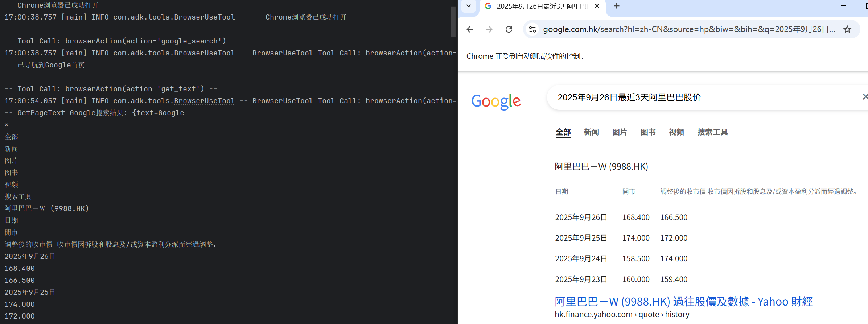The image size is (868, 324).
Task: Click 166.500 closing price in browser table
Action: click(x=674, y=217)
